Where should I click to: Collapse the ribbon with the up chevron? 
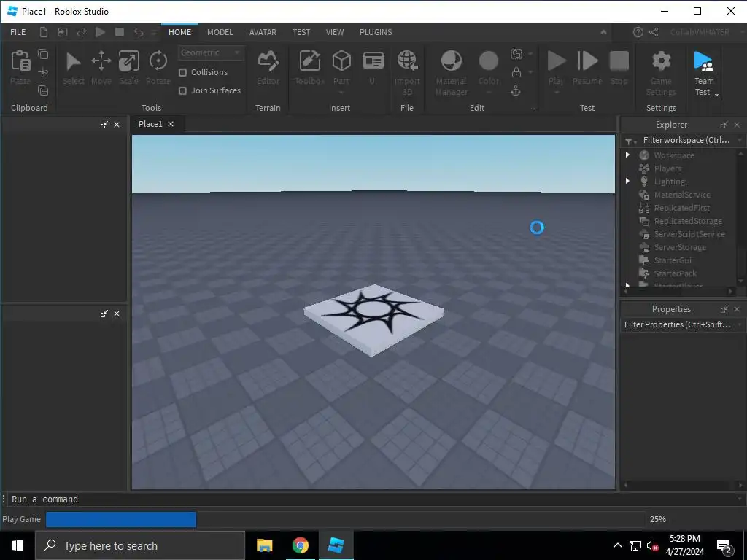click(603, 32)
